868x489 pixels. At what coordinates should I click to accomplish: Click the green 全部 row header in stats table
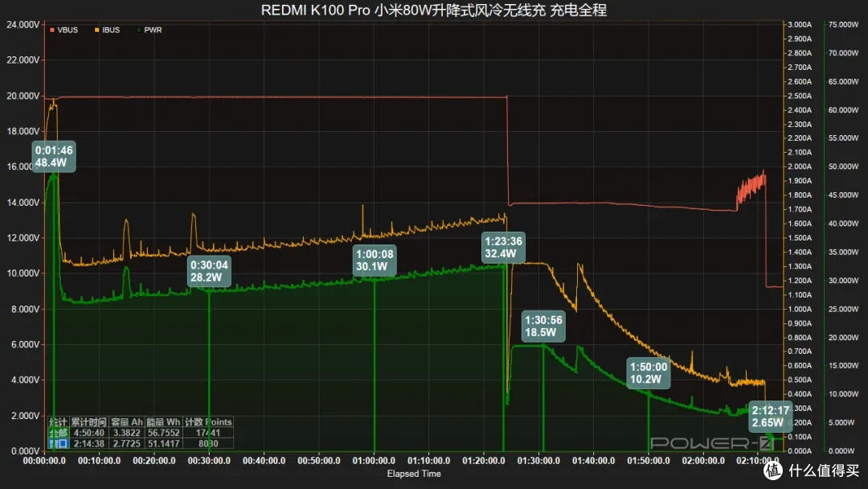click(x=59, y=433)
